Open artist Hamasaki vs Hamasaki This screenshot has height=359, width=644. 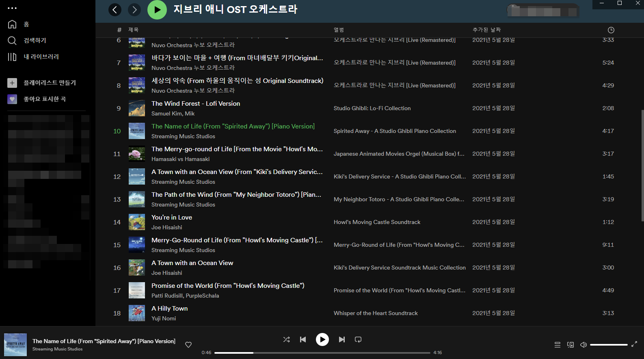coord(181,159)
